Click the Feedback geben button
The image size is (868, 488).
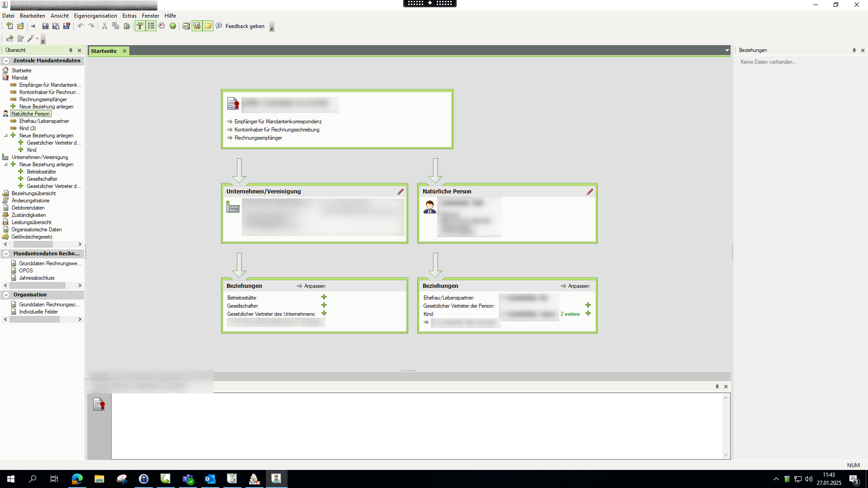click(x=245, y=26)
